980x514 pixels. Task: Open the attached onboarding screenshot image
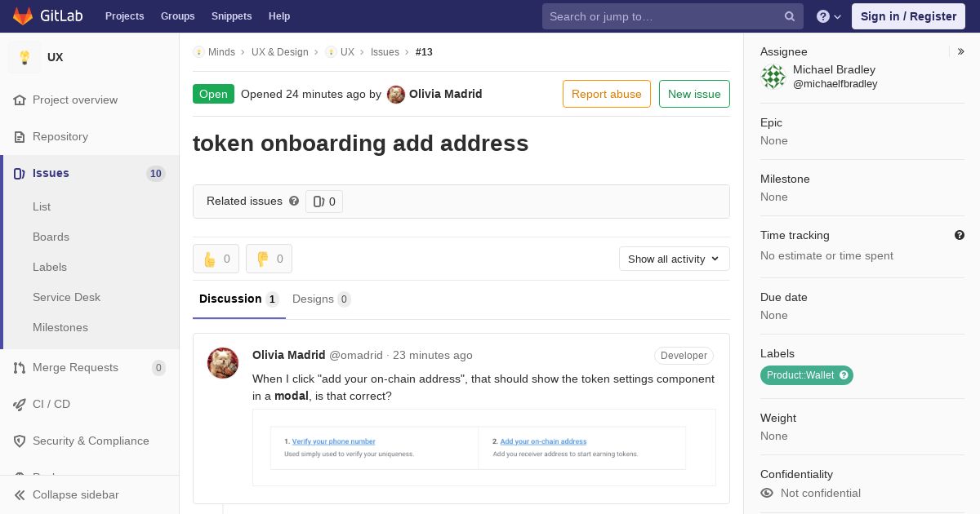[484, 447]
